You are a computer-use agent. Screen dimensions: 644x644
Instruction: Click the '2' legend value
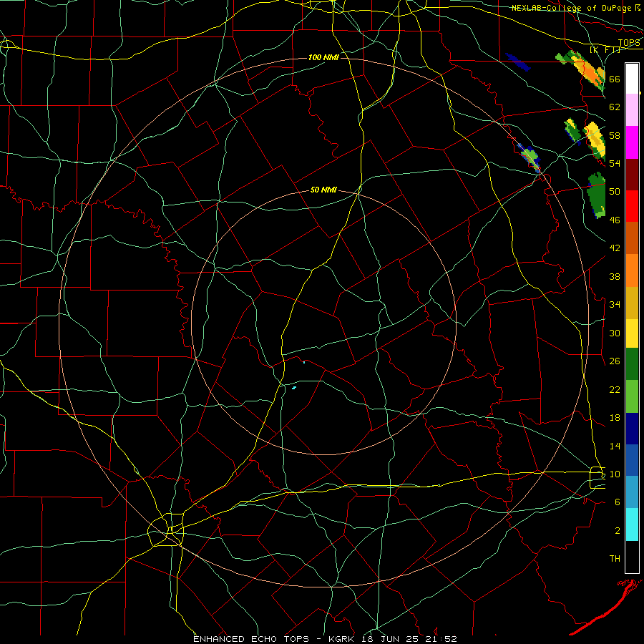pos(618,530)
